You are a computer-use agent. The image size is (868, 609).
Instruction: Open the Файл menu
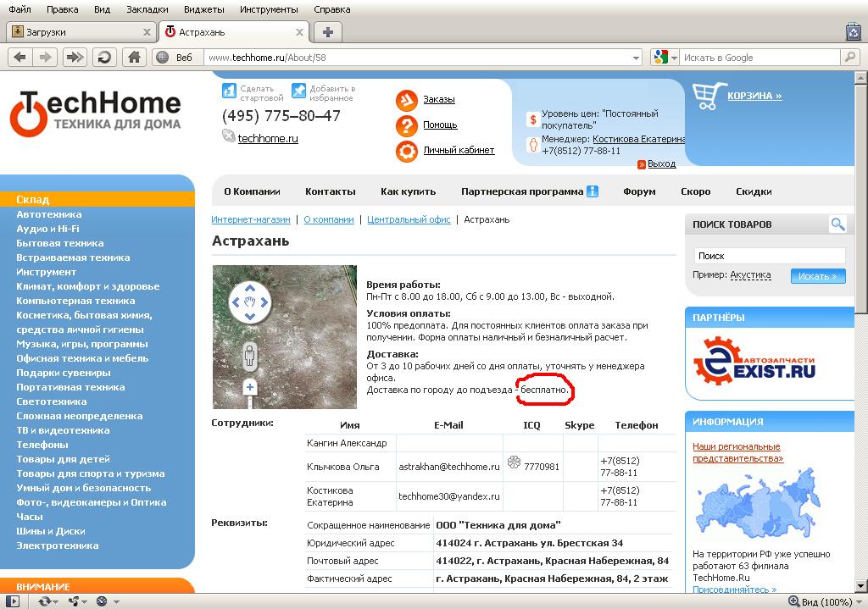[20, 9]
